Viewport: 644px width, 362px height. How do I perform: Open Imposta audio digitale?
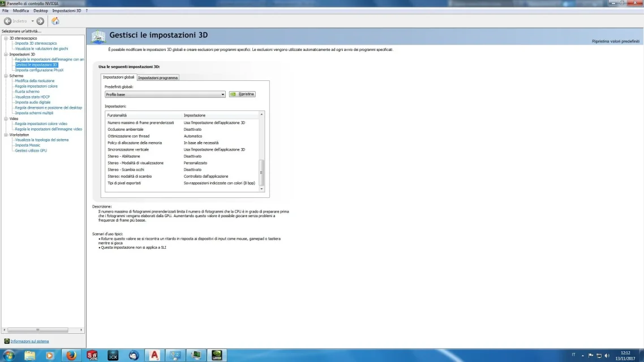click(33, 102)
